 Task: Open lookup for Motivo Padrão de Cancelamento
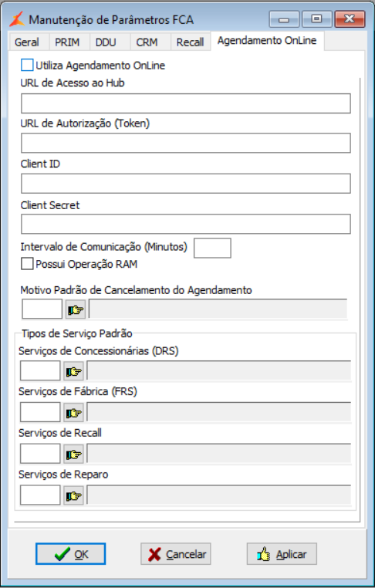(x=76, y=309)
